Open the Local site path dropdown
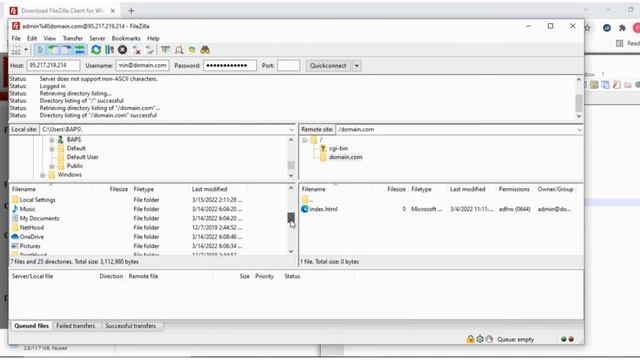 (291, 129)
